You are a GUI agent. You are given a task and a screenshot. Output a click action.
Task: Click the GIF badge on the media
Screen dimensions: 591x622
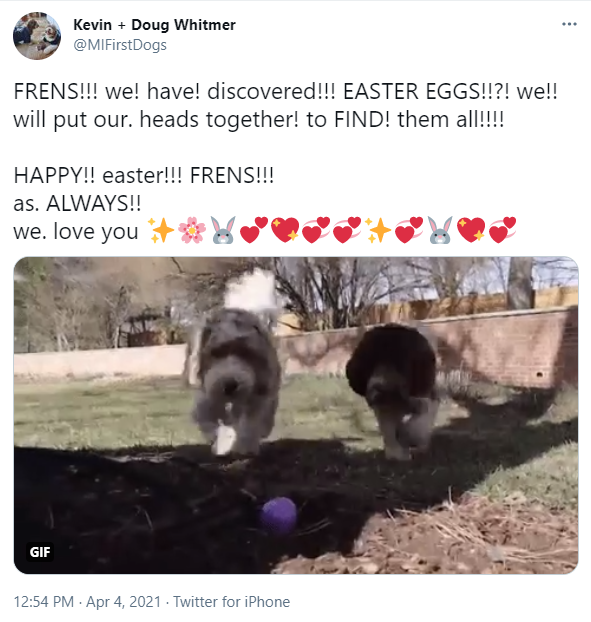[x=40, y=552]
